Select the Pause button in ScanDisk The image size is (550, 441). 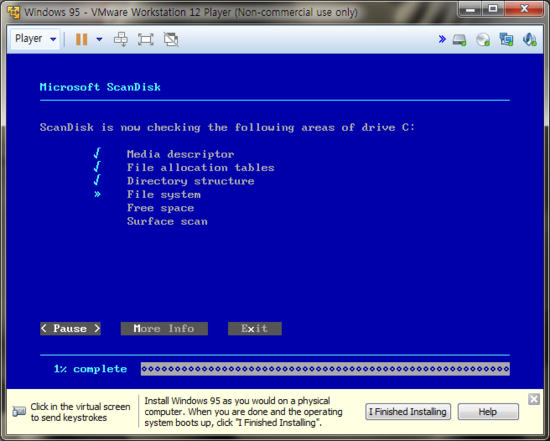(70, 329)
